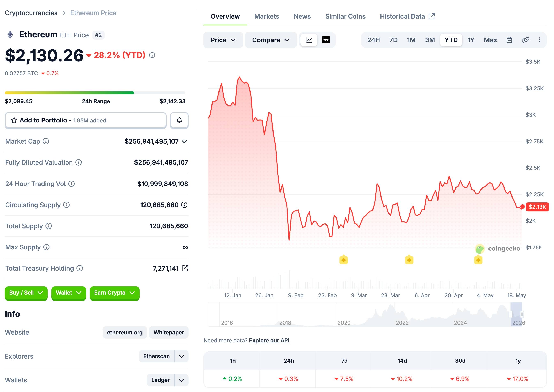Switch to Similar Coins tab
554x392 pixels.
pyautogui.click(x=345, y=16)
